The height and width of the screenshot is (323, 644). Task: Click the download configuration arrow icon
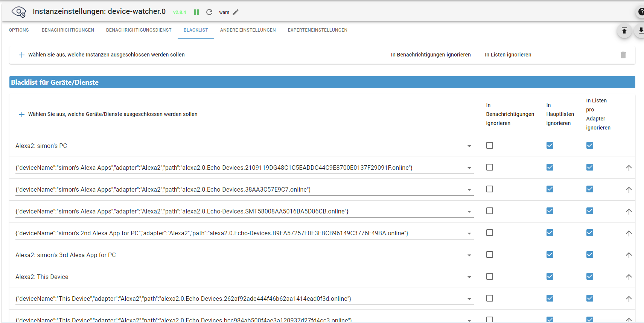point(640,31)
